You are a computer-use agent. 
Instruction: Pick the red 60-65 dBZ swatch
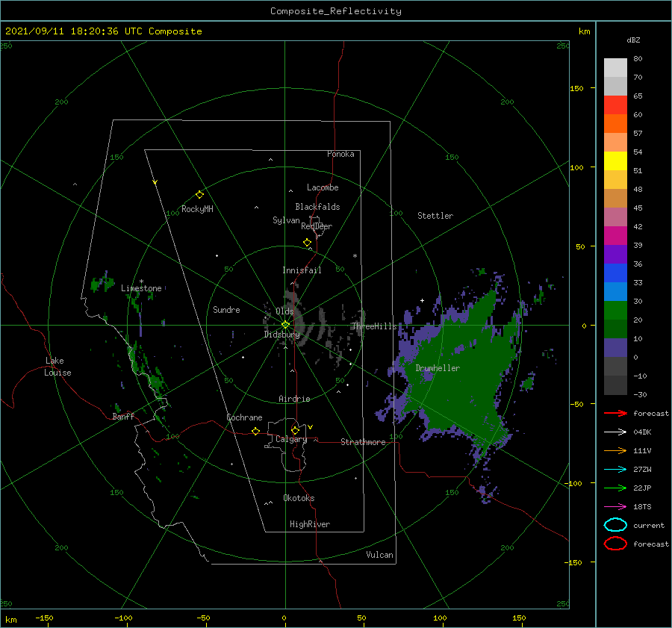[615, 105]
